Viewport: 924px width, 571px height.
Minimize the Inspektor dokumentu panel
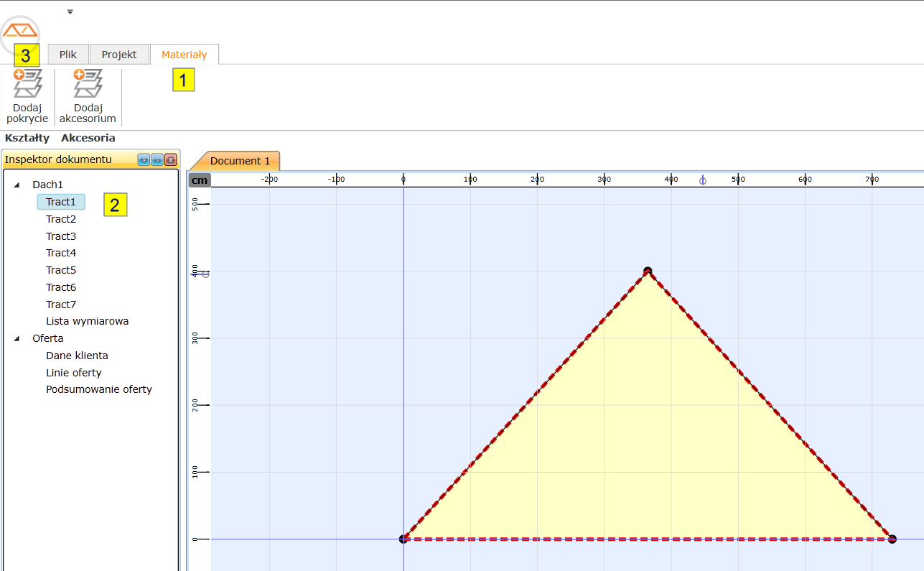(x=157, y=159)
